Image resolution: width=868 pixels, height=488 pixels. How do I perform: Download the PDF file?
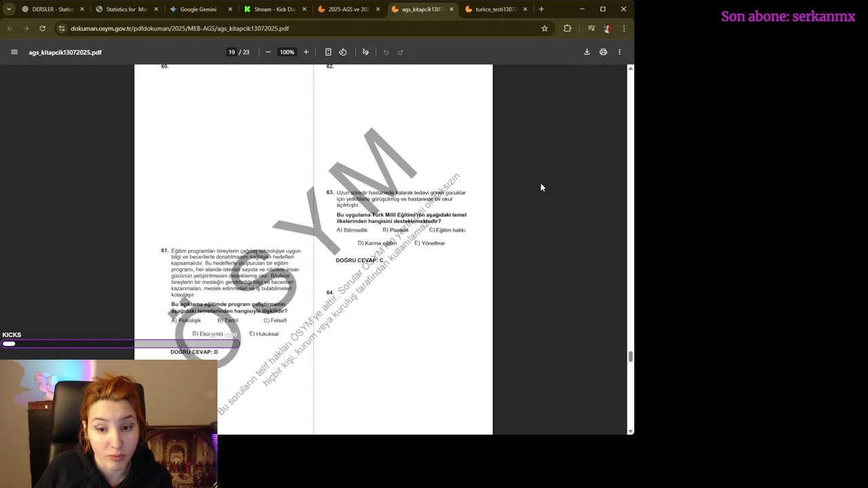[587, 52]
